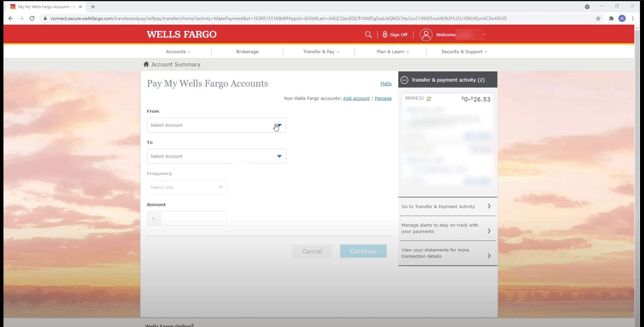Open the Add account link

[356, 98]
